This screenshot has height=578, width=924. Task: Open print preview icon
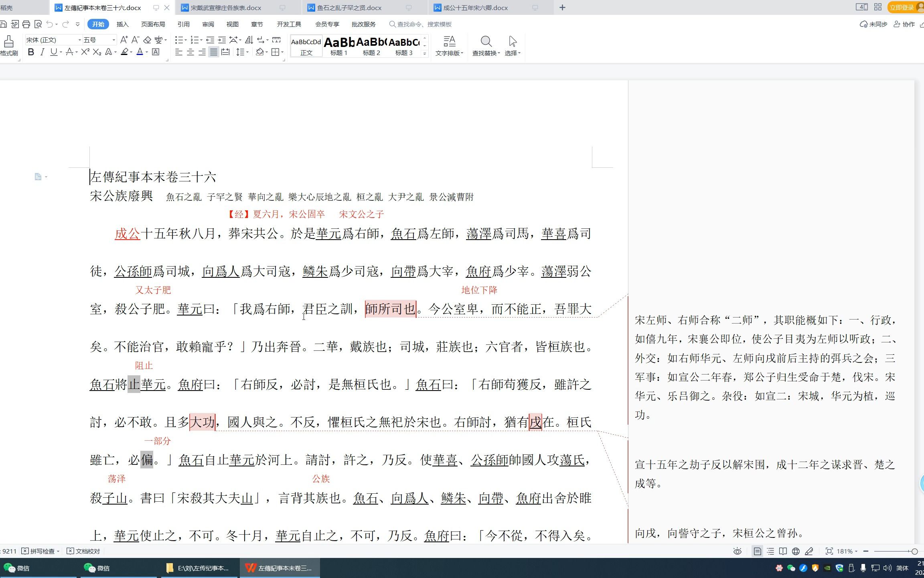(x=38, y=24)
